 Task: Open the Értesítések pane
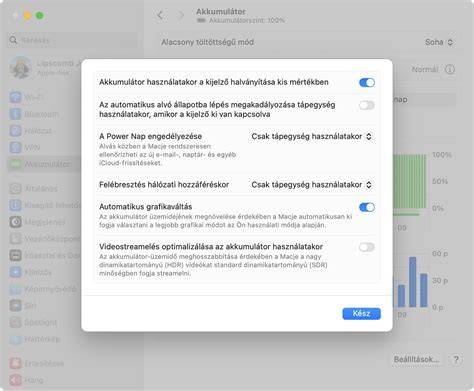pos(44,363)
